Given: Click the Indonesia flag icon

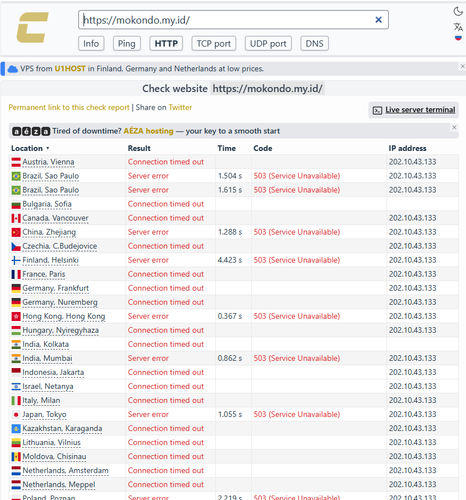Looking at the screenshot, I should click(x=16, y=372).
